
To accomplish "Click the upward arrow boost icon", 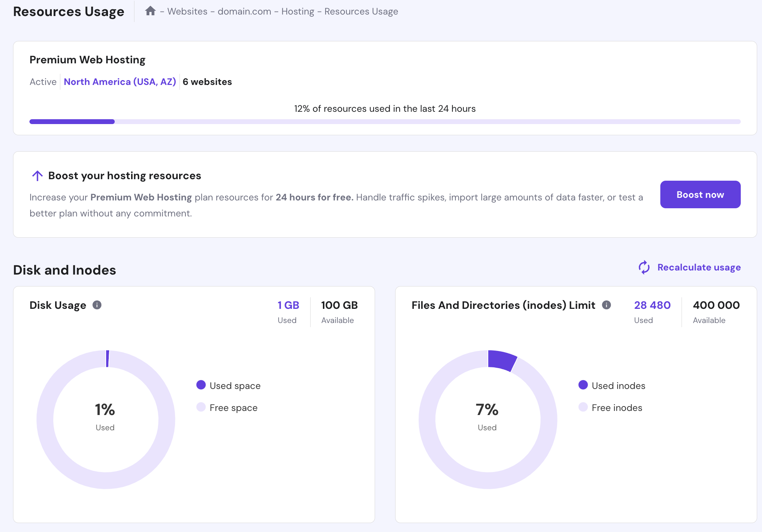I will pos(37,175).
